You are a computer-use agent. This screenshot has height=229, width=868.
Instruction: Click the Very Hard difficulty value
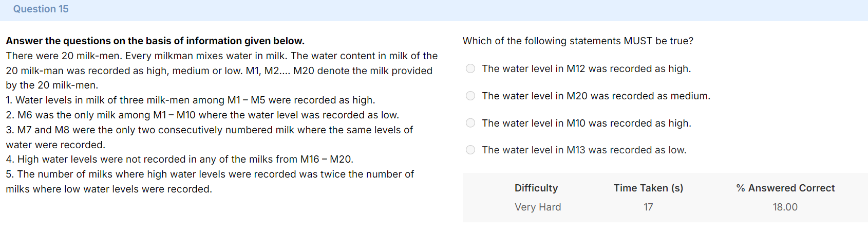tap(538, 207)
